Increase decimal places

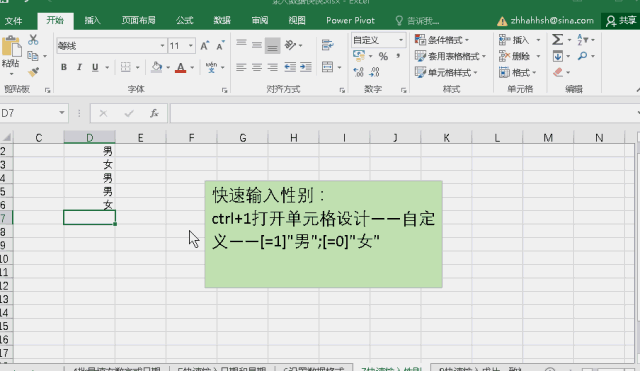coord(358,72)
